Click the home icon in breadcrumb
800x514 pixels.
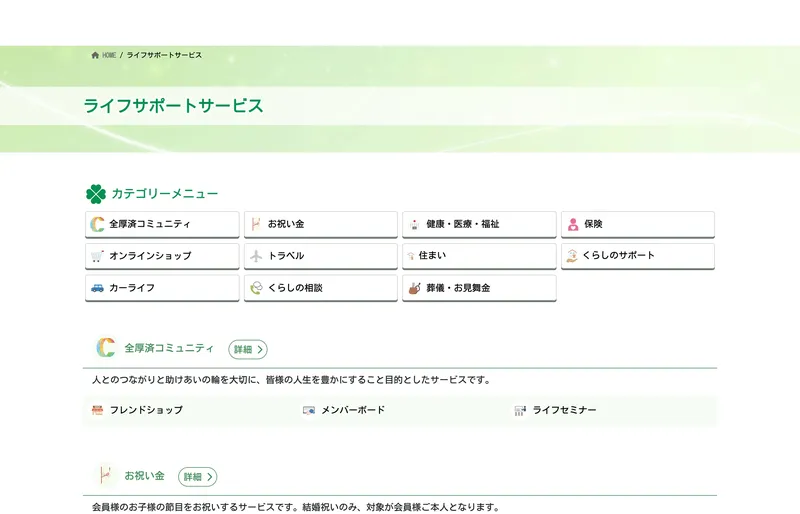pos(95,55)
